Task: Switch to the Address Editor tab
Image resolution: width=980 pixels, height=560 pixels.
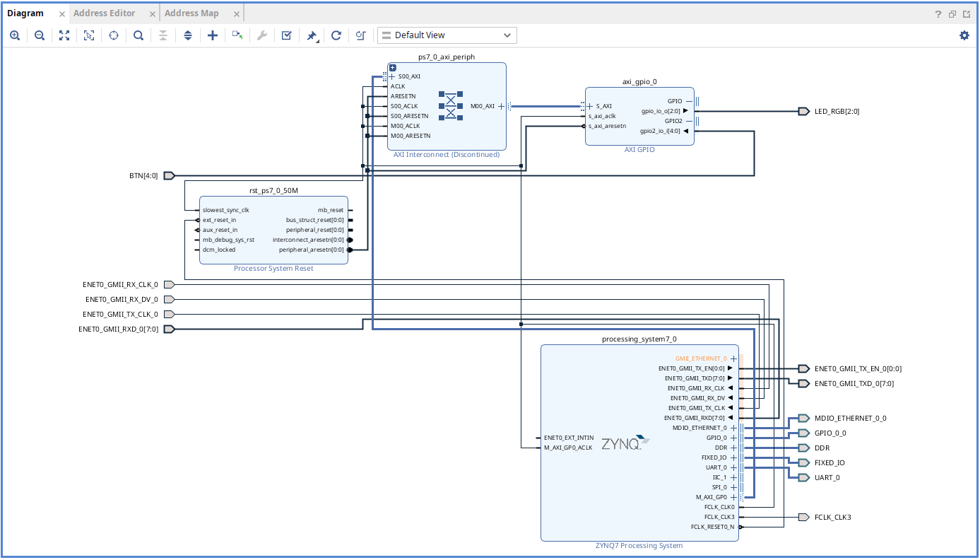Action: [104, 13]
